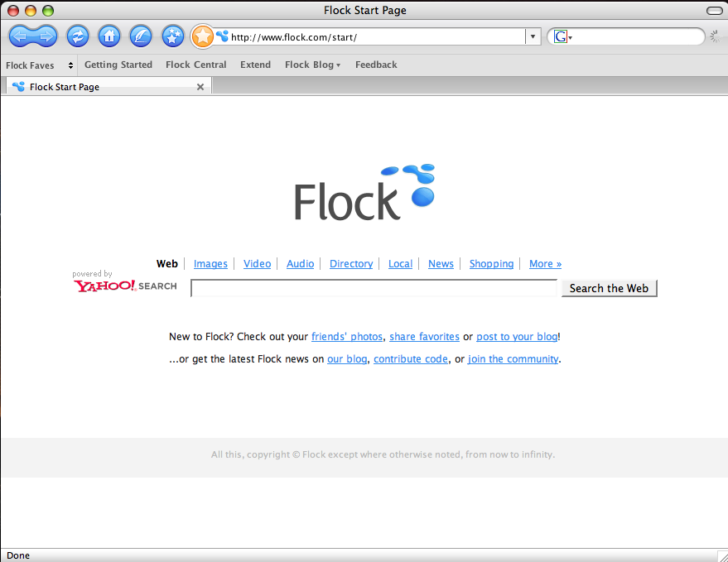Switch to Video search

click(x=257, y=263)
